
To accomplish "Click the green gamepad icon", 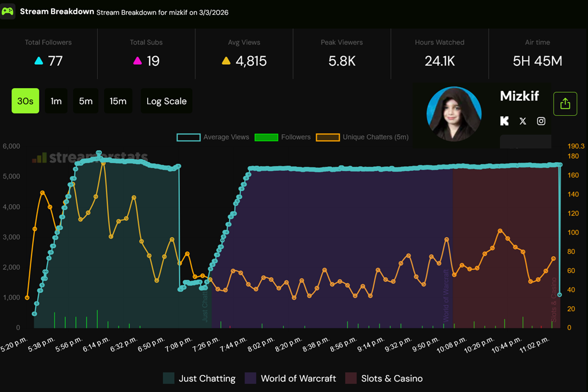I will (x=7, y=11).
